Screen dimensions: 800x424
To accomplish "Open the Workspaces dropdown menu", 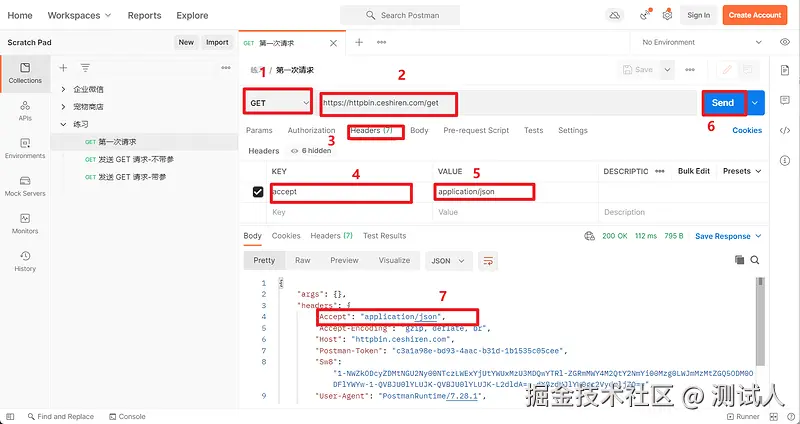I will (79, 15).
